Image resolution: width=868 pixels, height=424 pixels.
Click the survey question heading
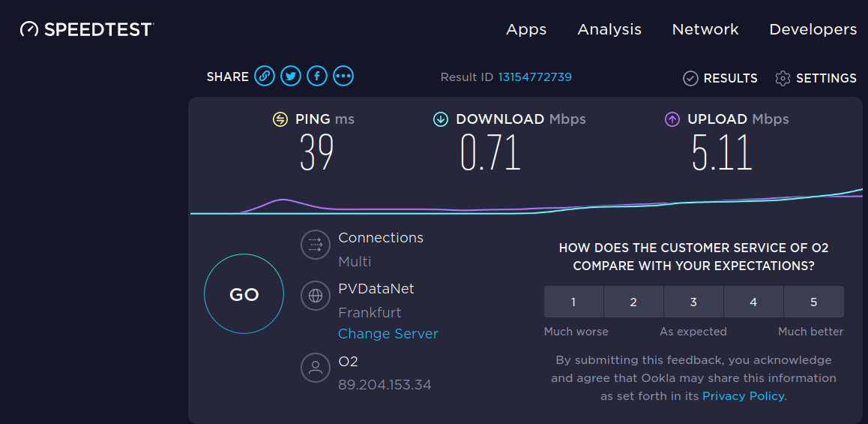tap(693, 257)
